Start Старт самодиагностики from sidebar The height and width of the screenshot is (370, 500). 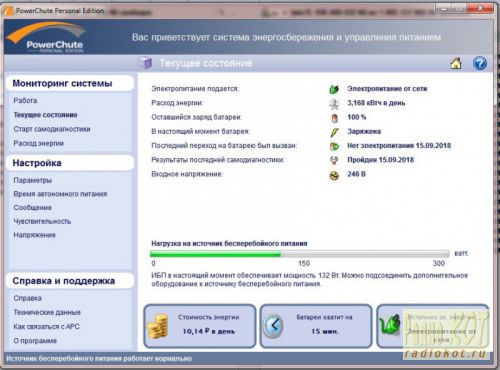[52, 129]
